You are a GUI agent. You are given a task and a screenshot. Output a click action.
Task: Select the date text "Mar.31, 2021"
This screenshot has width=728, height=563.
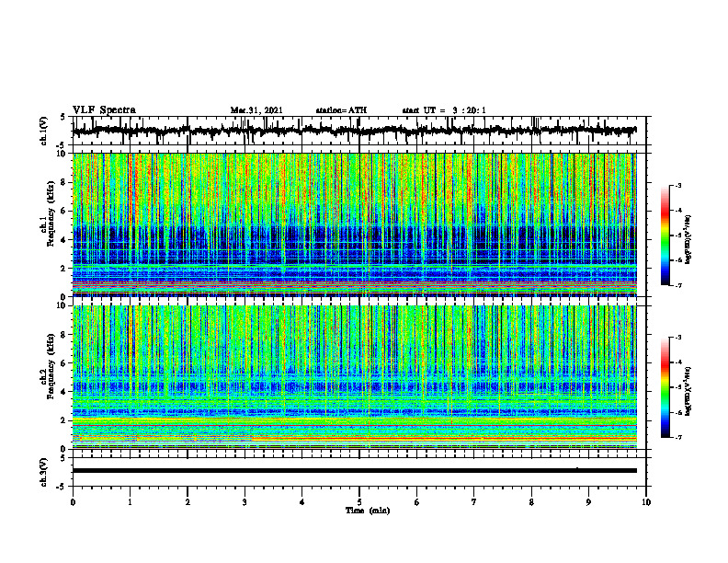(x=256, y=110)
